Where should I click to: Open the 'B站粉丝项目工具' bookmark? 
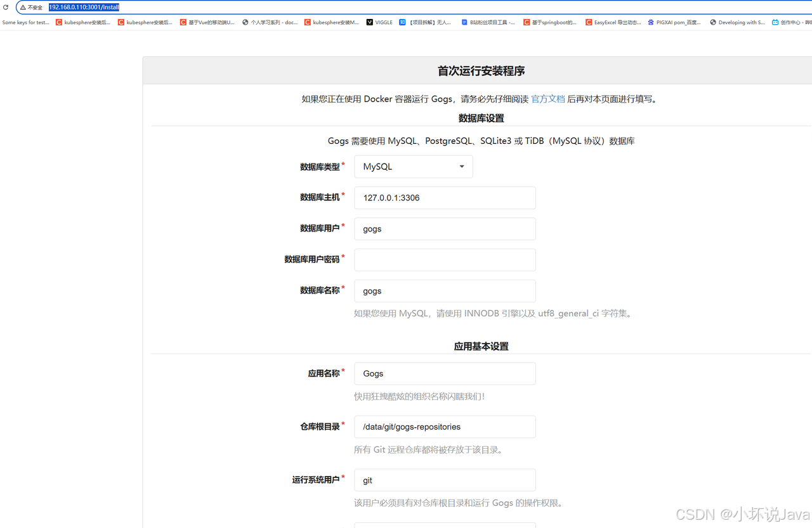488,22
